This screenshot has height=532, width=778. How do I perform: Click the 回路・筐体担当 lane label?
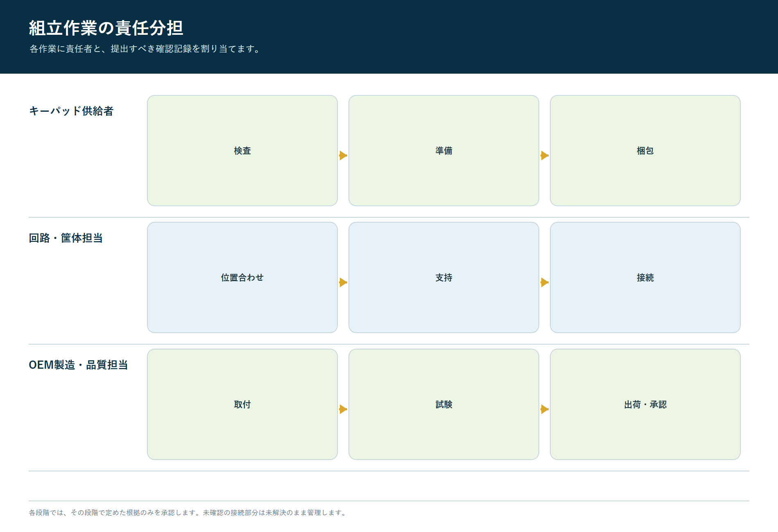(66, 238)
